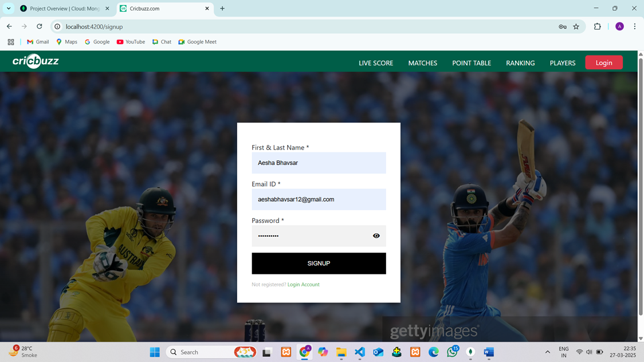Reload the current page
The height and width of the screenshot is (362, 644).
[40, 26]
